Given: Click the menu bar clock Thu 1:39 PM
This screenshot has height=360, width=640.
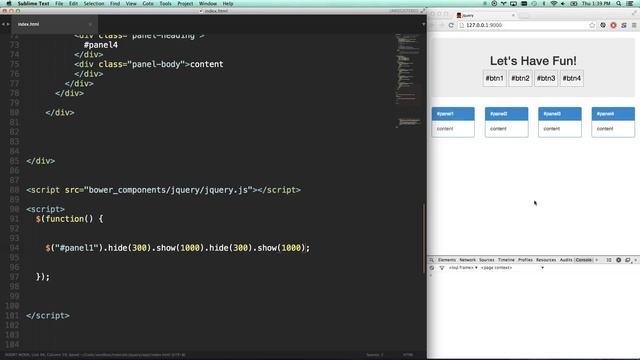Looking at the screenshot, I should click(596, 3).
